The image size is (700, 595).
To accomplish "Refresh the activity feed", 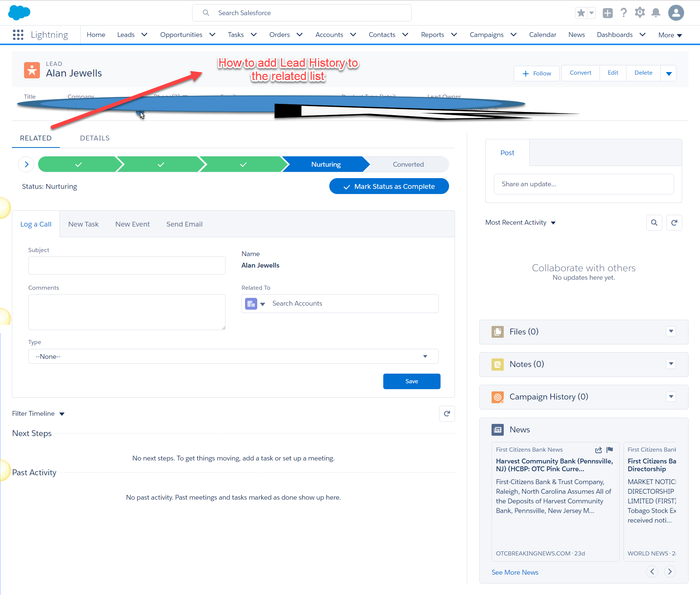I will pos(674,222).
